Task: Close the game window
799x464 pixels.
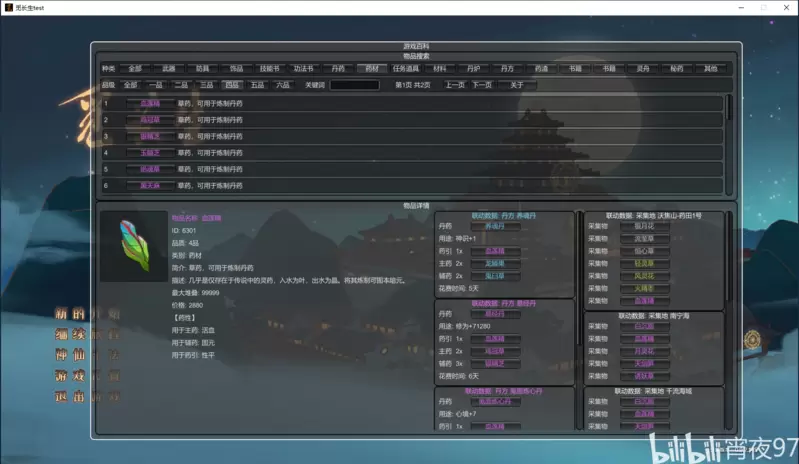Action: [786, 8]
